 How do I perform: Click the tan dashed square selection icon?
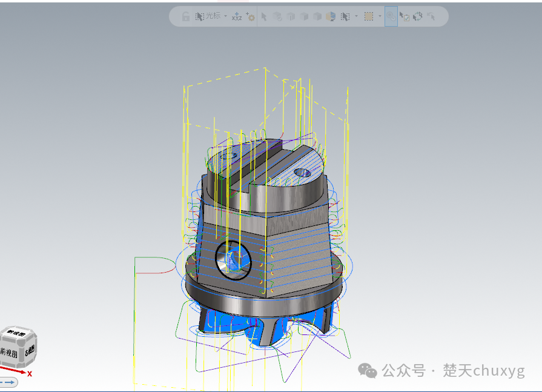369,16
